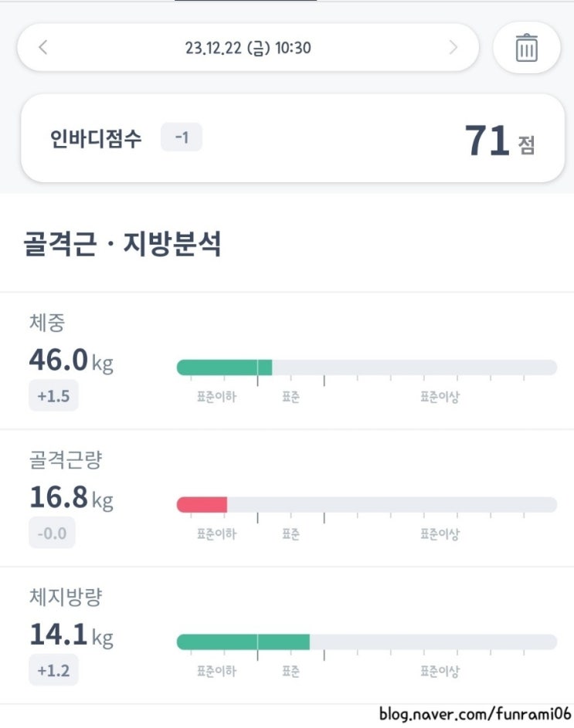
Task: Click the 체중 label text
Action: pyautogui.click(x=47, y=323)
